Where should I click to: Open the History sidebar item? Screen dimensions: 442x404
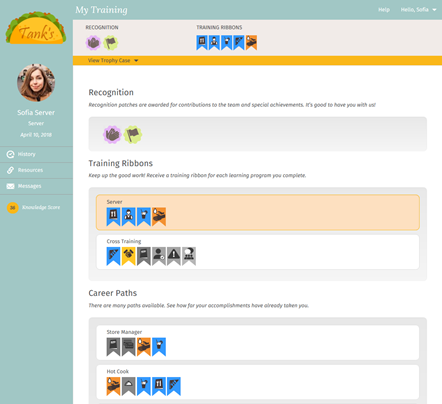tap(36, 154)
